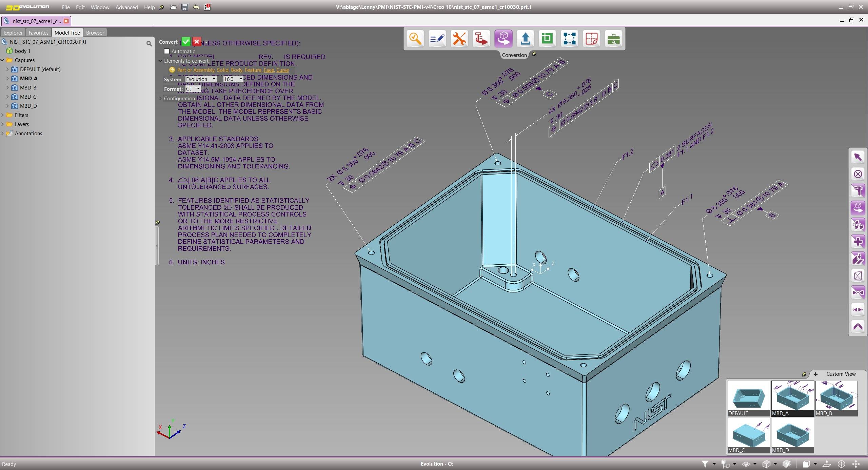The width and height of the screenshot is (868, 470).
Task: Click the circled fit-all status icon
Action: (x=841, y=464)
